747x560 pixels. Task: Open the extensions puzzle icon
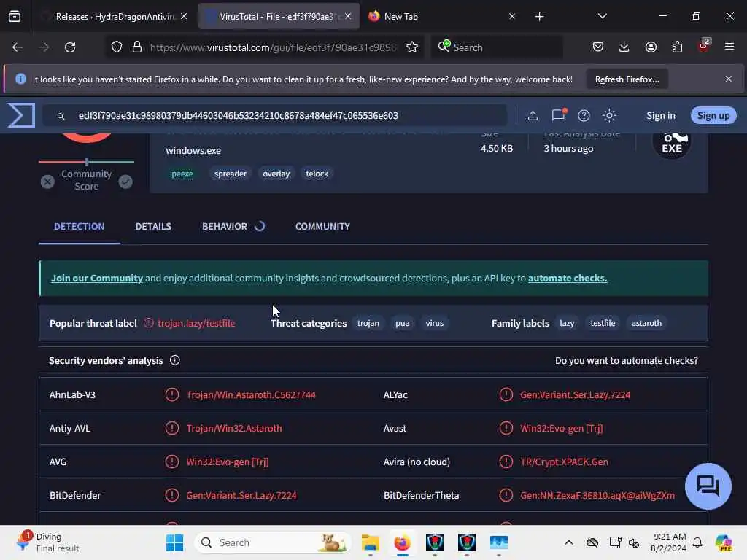pyautogui.click(x=677, y=47)
